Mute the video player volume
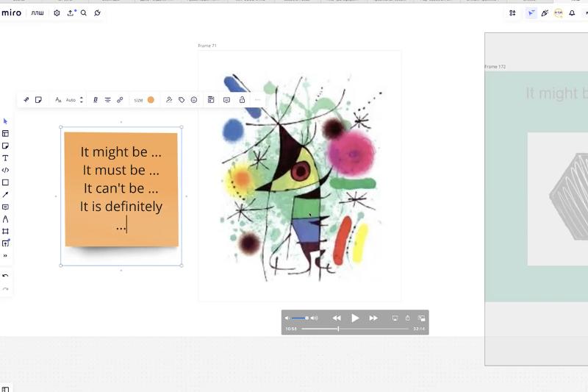 pyautogui.click(x=287, y=318)
